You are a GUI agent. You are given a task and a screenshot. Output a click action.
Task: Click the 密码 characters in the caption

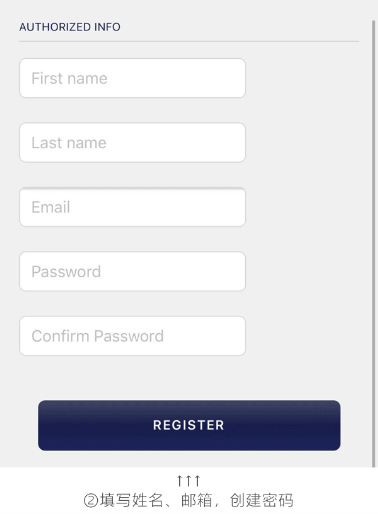pos(277,500)
